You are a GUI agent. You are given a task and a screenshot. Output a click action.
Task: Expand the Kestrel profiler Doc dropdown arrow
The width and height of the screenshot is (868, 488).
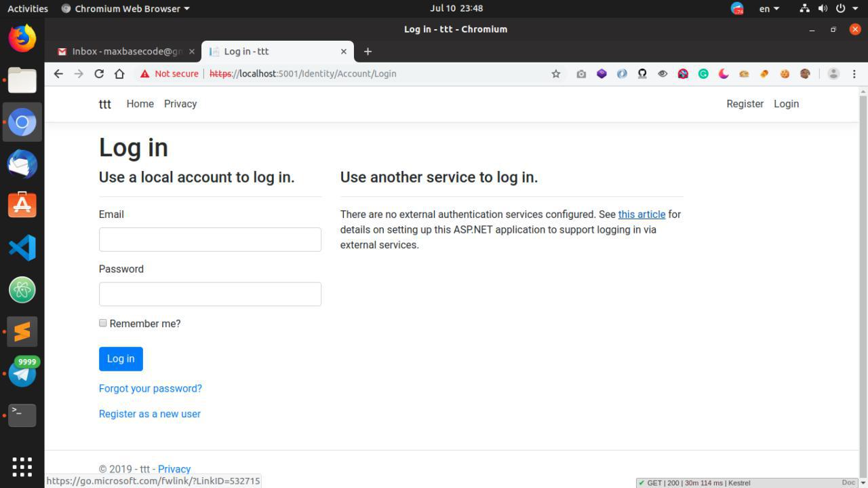pyautogui.click(x=860, y=483)
